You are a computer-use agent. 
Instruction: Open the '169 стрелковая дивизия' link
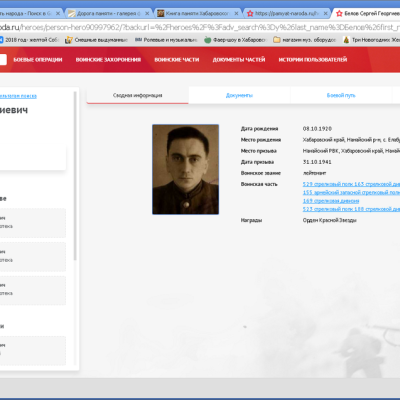[x=331, y=201]
